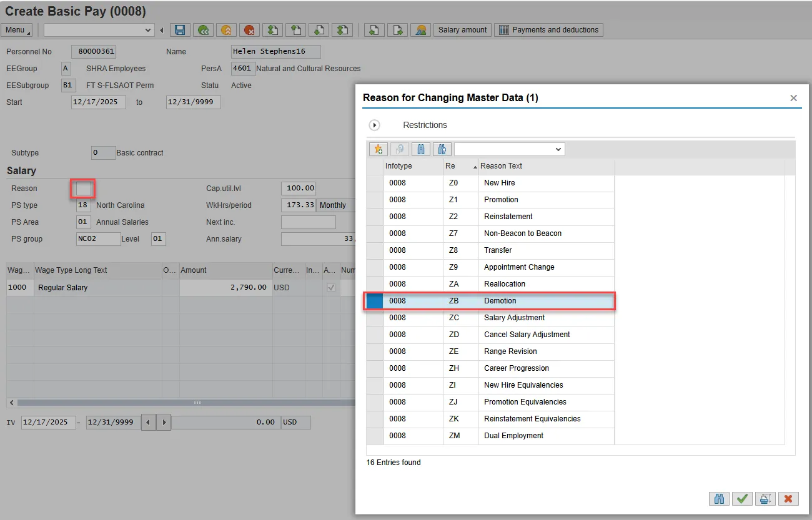Click the star add-to-favorites icon in the dialog

pos(378,149)
